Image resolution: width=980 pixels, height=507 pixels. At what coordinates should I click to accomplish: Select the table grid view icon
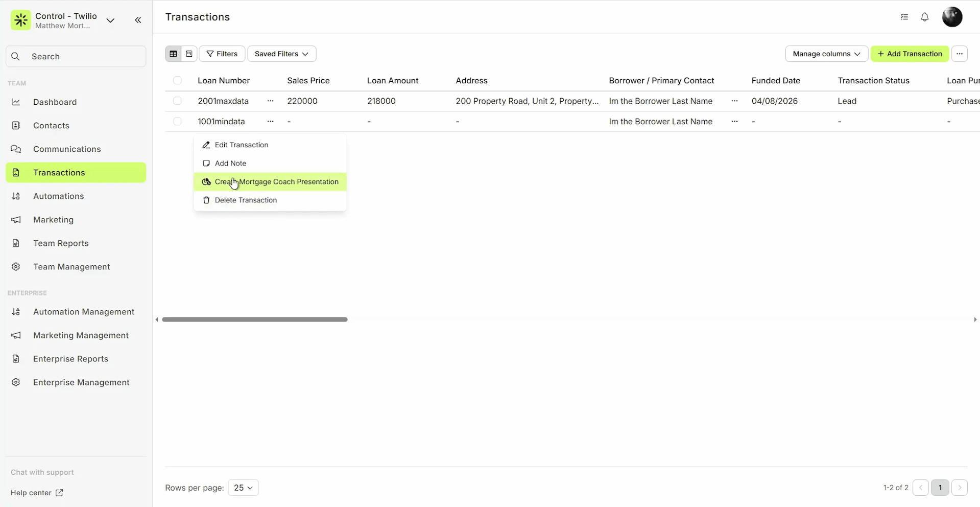(x=173, y=54)
